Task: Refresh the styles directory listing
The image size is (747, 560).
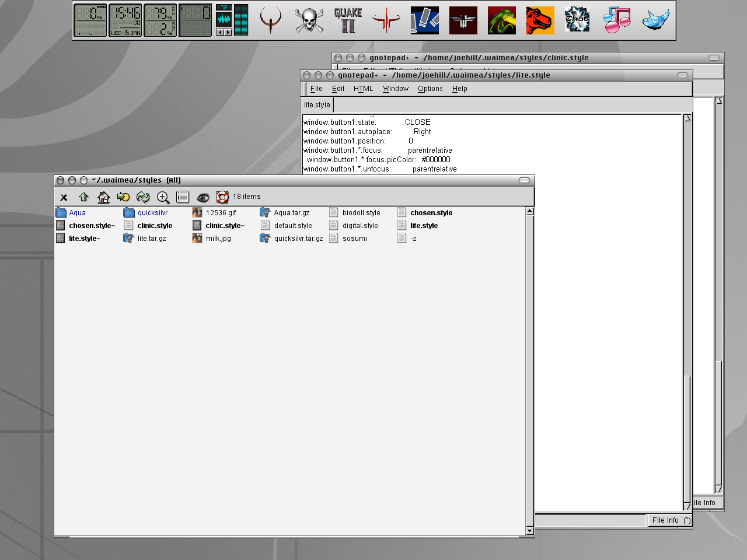Action: point(143,197)
